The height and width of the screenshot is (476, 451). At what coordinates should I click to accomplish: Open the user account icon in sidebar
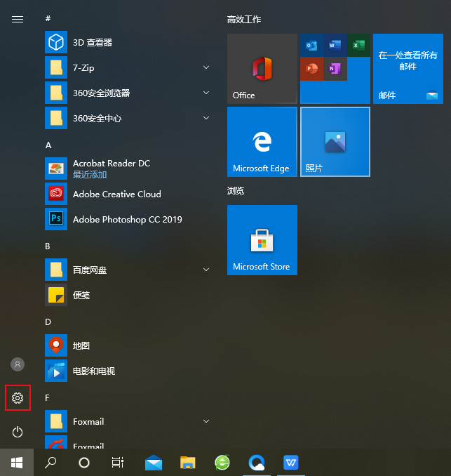(x=18, y=364)
